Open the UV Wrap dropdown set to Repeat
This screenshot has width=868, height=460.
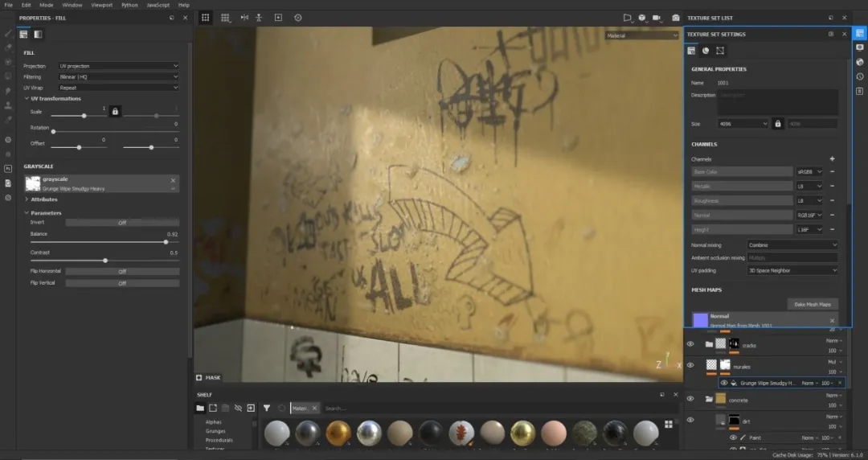(x=118, y=88)
